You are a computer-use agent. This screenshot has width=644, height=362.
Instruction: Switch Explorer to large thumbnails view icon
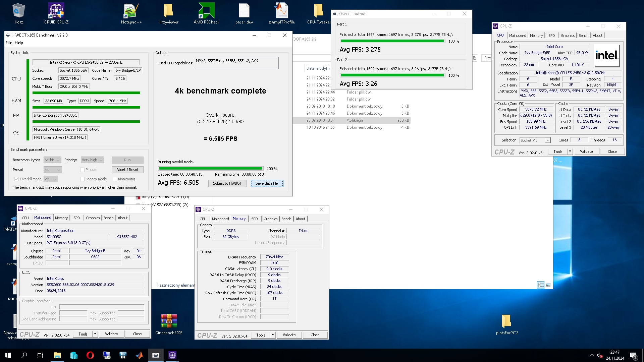click(548, 285)
